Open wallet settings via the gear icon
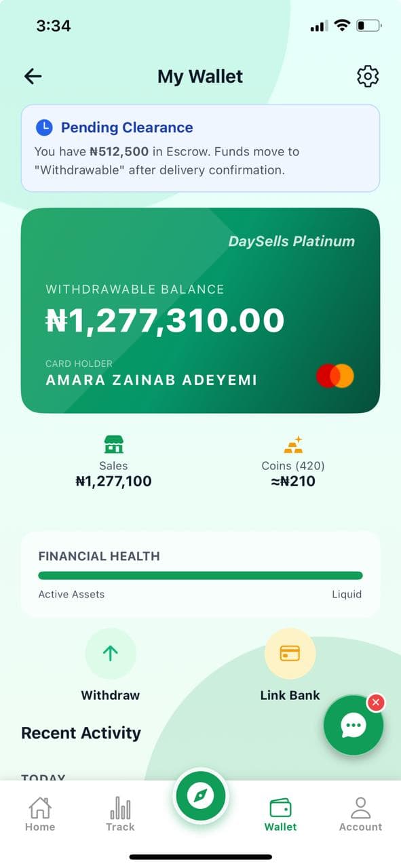The height and width of the screenshot is (868, 401). click(x=368, y=77)
